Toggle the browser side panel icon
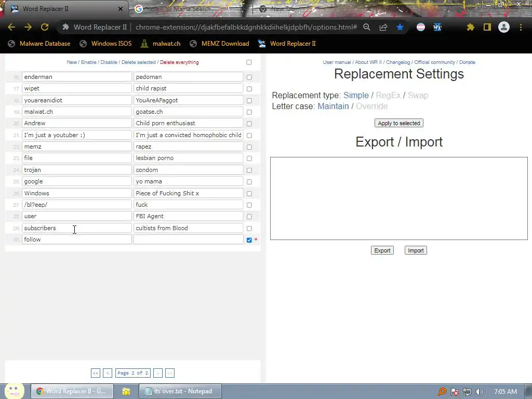The width and height of the screenshot is (532, 399). click(x=487, y=27)
